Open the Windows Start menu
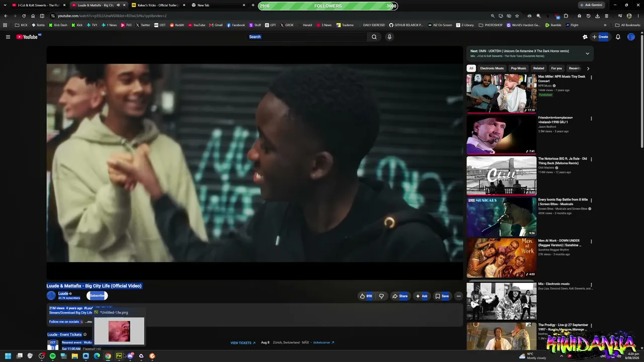The image size is (644, 362). point(8,356)
